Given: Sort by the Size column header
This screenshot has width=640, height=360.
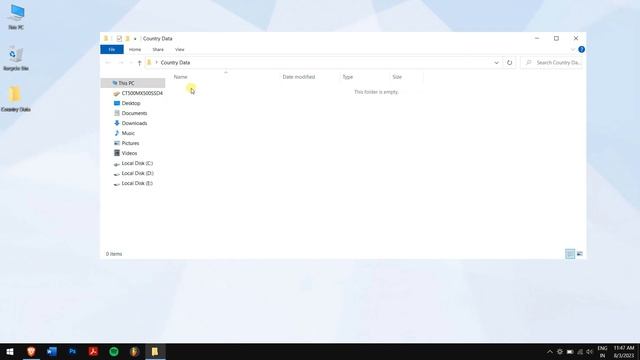Looking at the screenshot, I should click(397, 77).
